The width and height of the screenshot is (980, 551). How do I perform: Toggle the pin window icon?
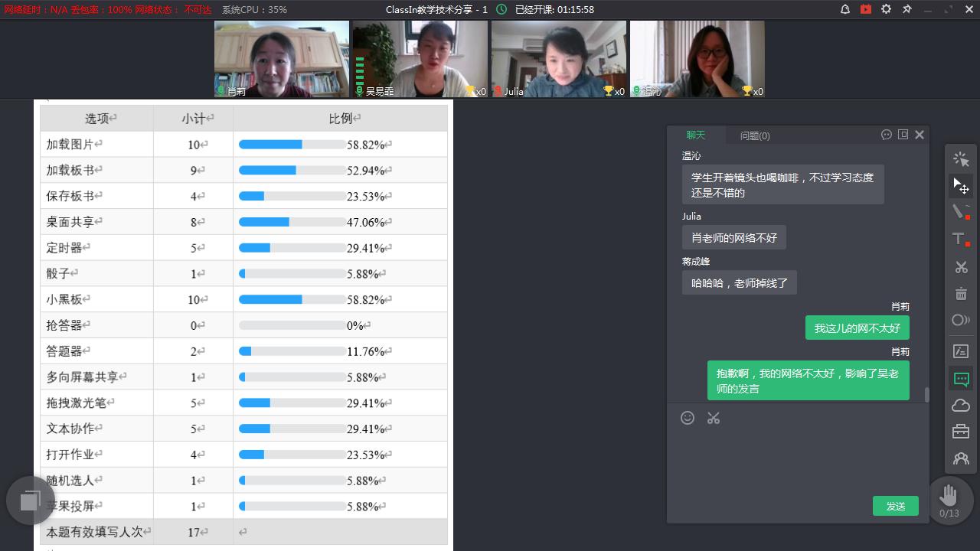coord(907,9)
